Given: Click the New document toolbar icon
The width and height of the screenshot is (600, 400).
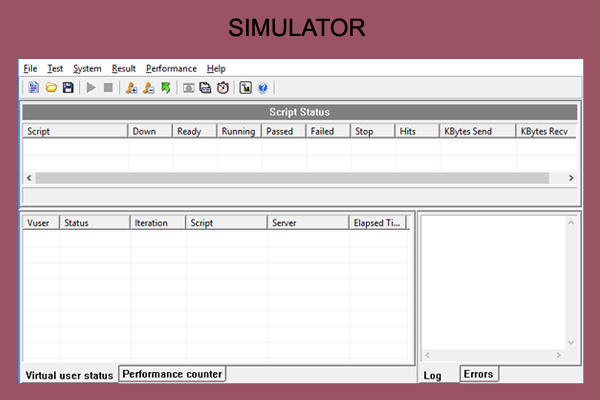Looking at the screenshot, I should [x=33, y=88].
